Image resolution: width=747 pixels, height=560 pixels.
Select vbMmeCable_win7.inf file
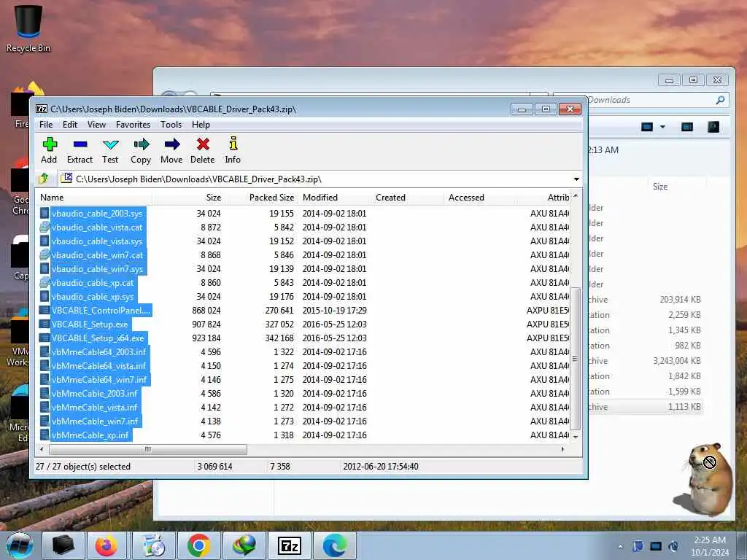(95, 421)
